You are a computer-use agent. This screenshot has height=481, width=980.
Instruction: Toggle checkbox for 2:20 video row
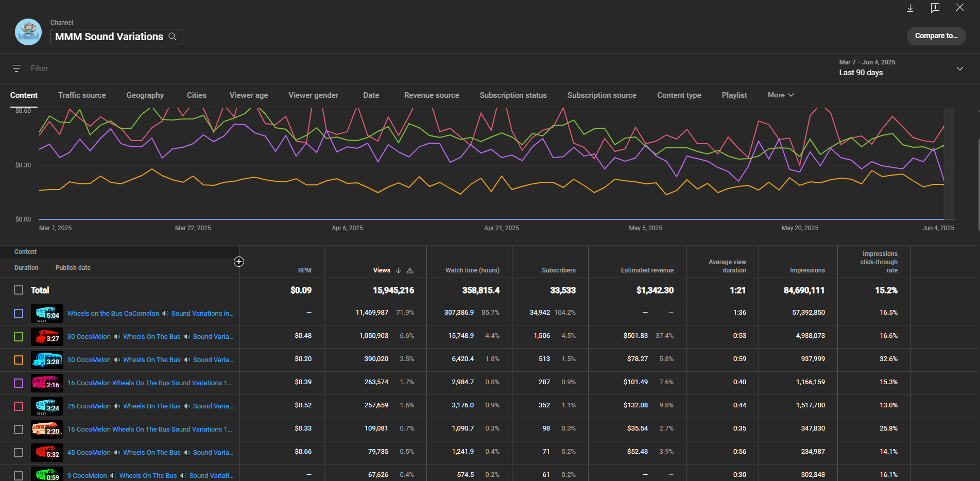(19, 430)
